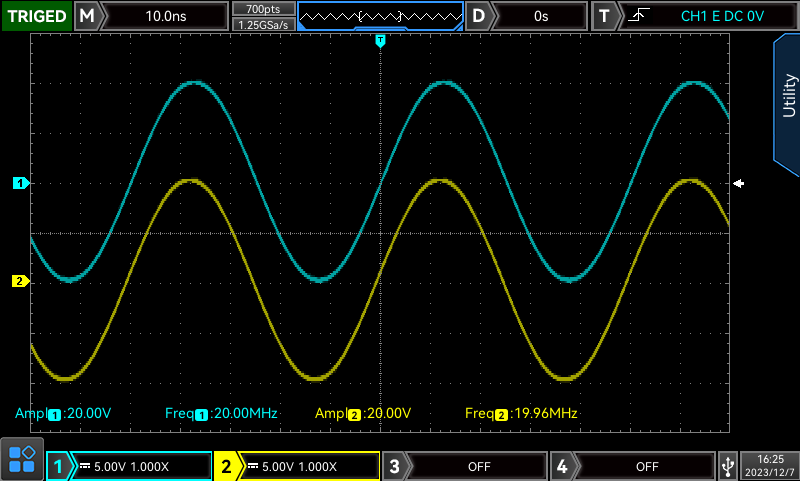Toggle channel 2 on or off
The image size is (800, 481).
pos(228,466)
